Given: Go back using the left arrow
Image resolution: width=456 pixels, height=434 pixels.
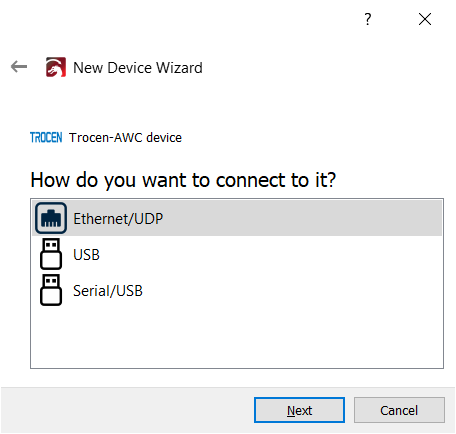Looking at the screenshot, I should (x=19, y=67).
